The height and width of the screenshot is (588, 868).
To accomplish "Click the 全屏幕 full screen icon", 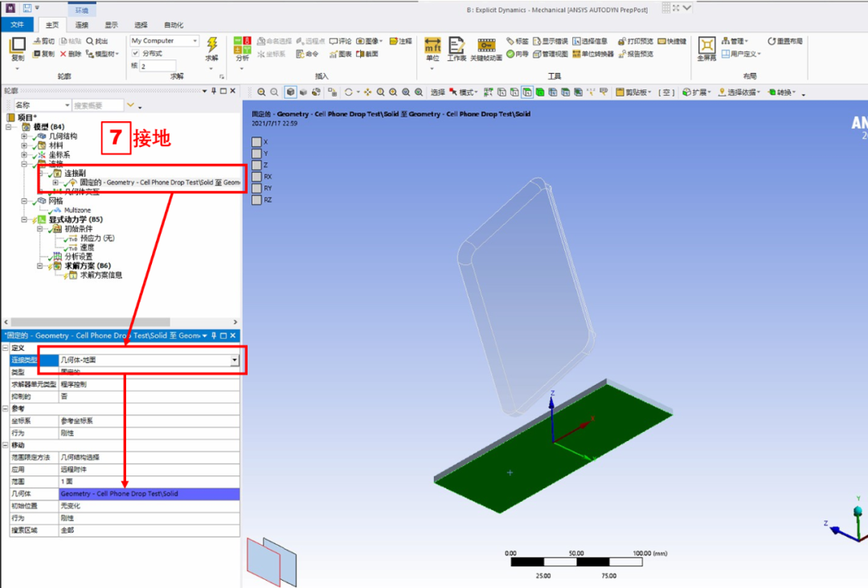I will pyautogui.click(x=706, y=45).
